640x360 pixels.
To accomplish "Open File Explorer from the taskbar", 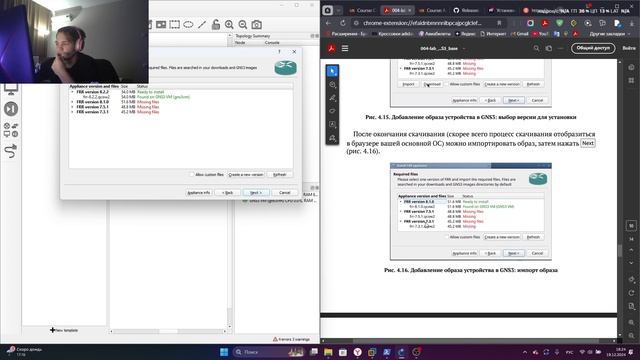I will point(328,352).
